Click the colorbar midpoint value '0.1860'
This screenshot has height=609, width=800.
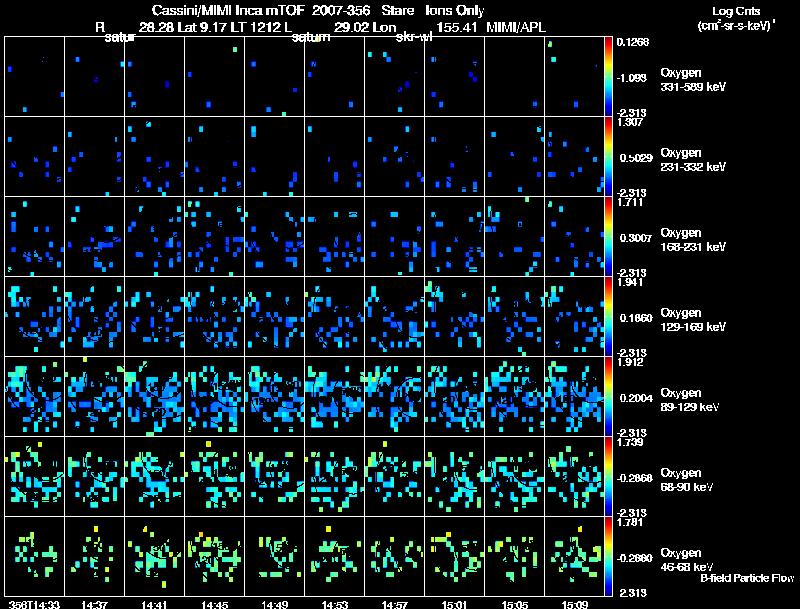click(x=636, y=318)
